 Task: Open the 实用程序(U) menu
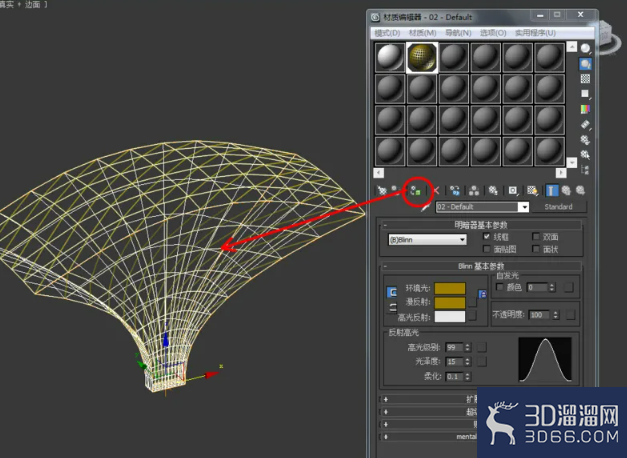535,33
